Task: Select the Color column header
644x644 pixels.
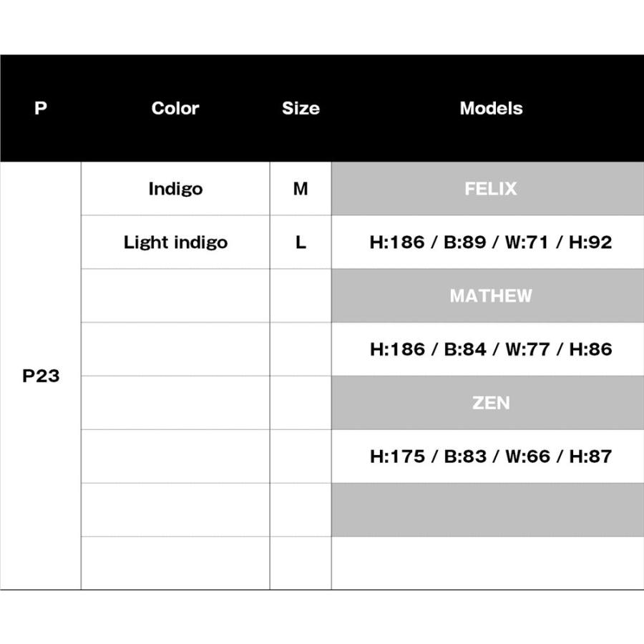Action: click(x=175, y=109)
